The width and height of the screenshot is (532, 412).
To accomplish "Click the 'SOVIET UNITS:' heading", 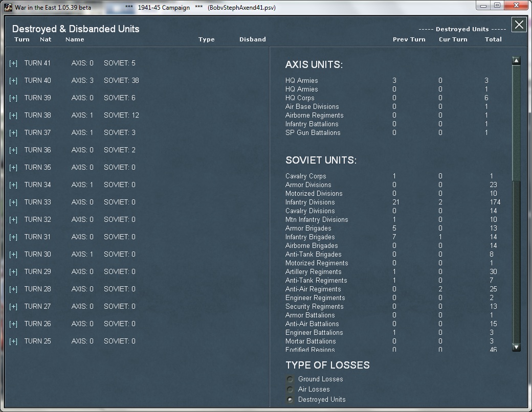I will pos(321,160).
